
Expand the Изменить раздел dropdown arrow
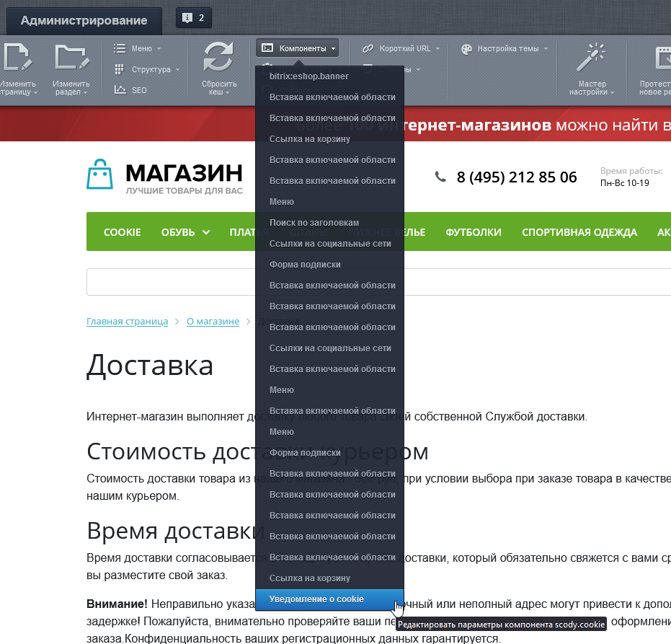85,92
